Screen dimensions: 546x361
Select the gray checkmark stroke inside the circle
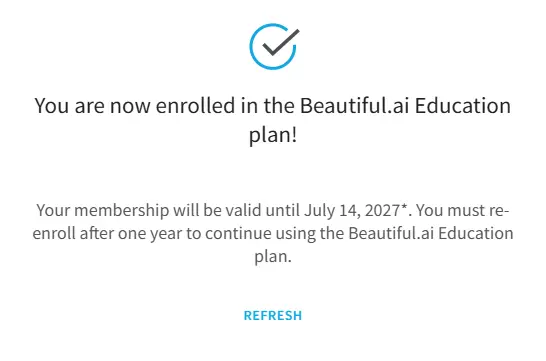pos(281,42)
